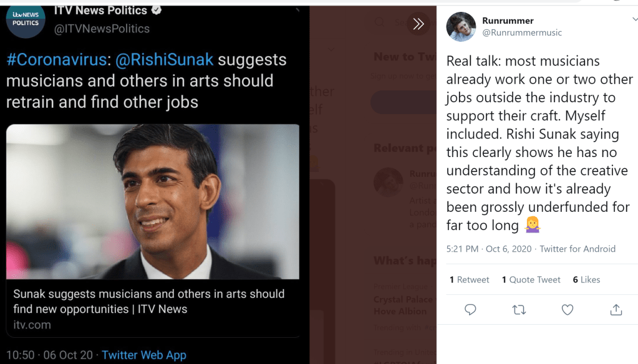Click the double-chevron collapse panel icon
Image resolution: width=638 pixels, height=364 pixels.
coord(418,24)
